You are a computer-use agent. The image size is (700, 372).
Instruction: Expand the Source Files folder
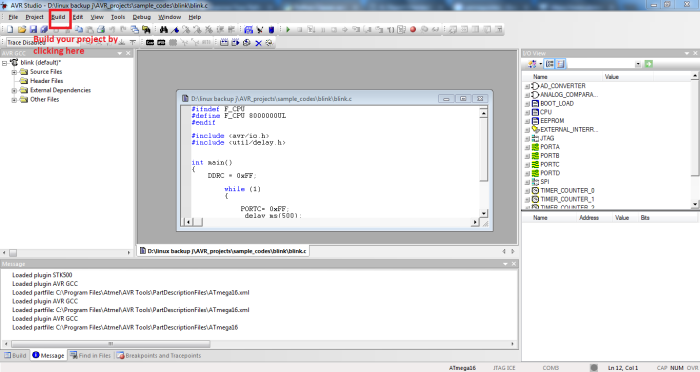click(14, 72)
